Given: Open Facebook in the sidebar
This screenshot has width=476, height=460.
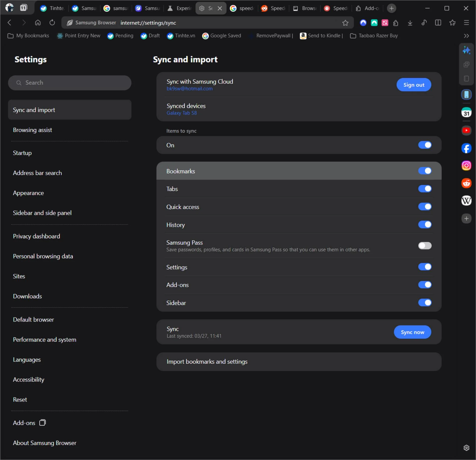Looking at the screenshot, I should (466, 148).
